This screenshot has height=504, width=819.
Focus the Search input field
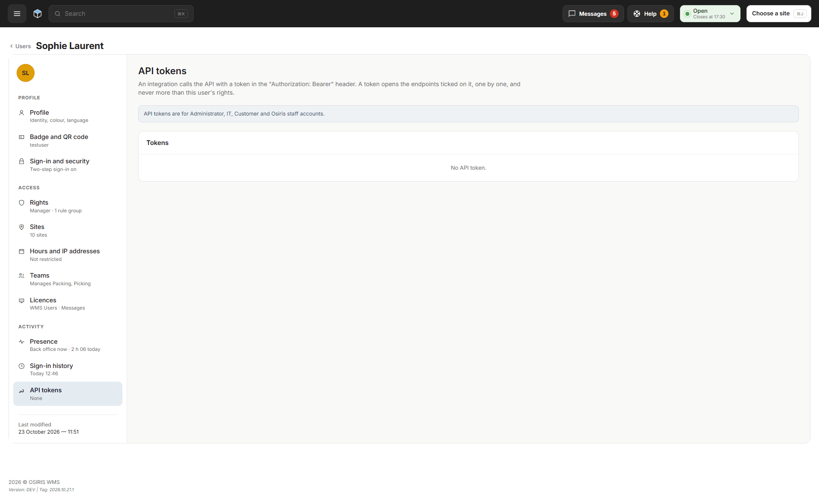coord(121,14)
